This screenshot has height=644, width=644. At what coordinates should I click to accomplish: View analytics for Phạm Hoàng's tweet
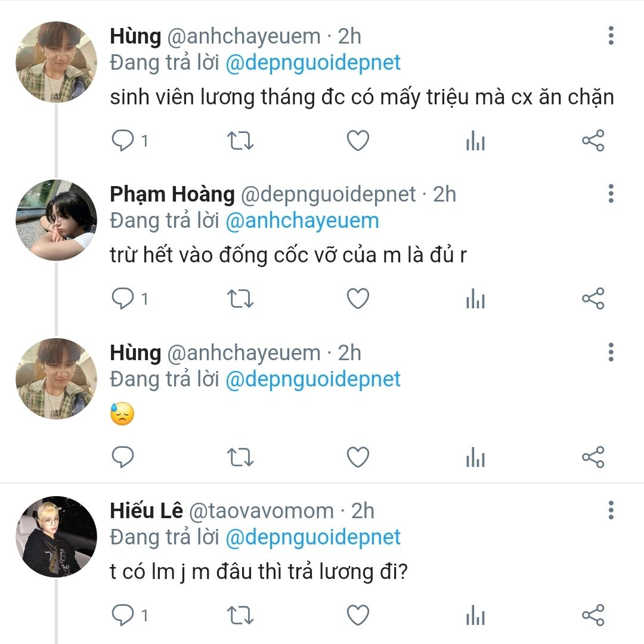click(476, 299)
